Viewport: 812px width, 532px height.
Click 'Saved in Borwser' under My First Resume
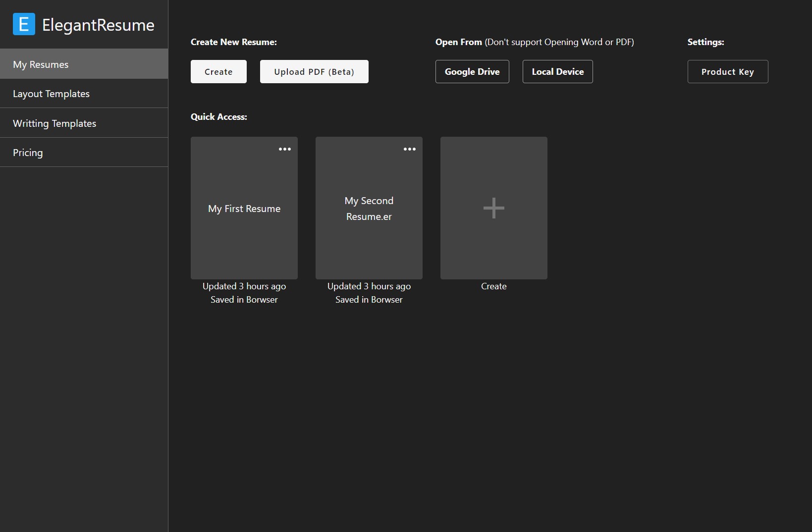pos(244,300)
